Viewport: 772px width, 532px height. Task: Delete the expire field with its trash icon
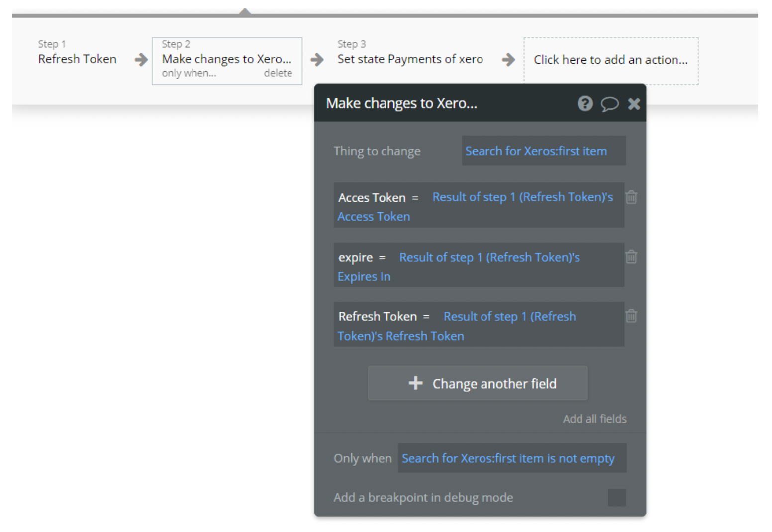(631, 257)
